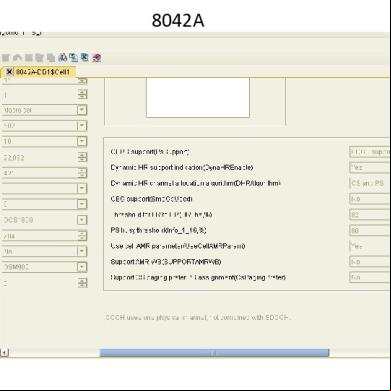Image resolution: width=391 pixels, height=391 pixels.
Task: Click the CBC support value field showing No
Action: tap(370, 199)
